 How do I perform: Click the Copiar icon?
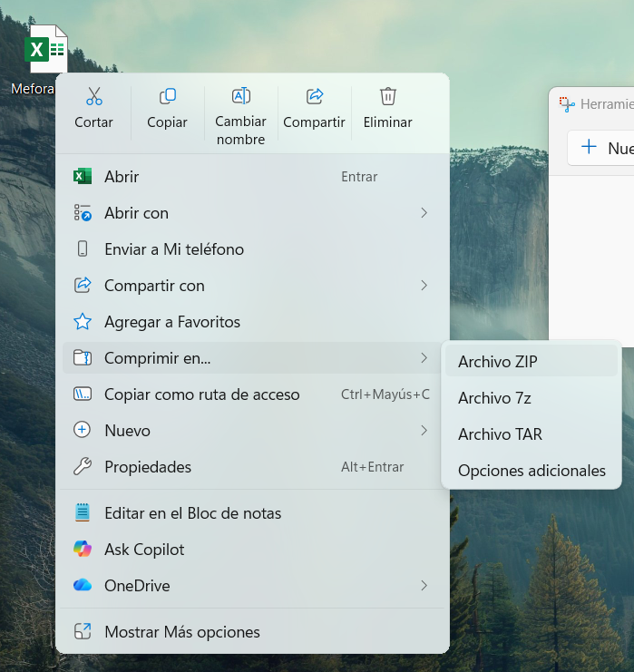tap(167, 97)
